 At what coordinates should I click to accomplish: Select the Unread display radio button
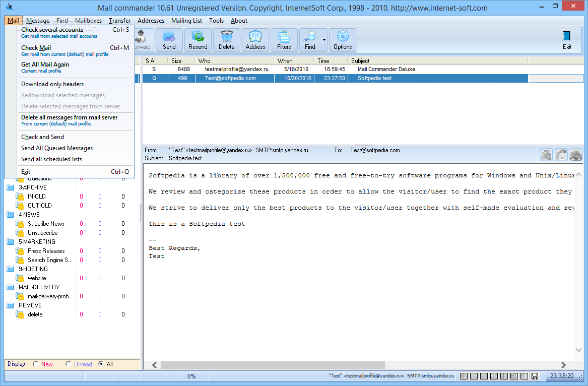point(68,363)
